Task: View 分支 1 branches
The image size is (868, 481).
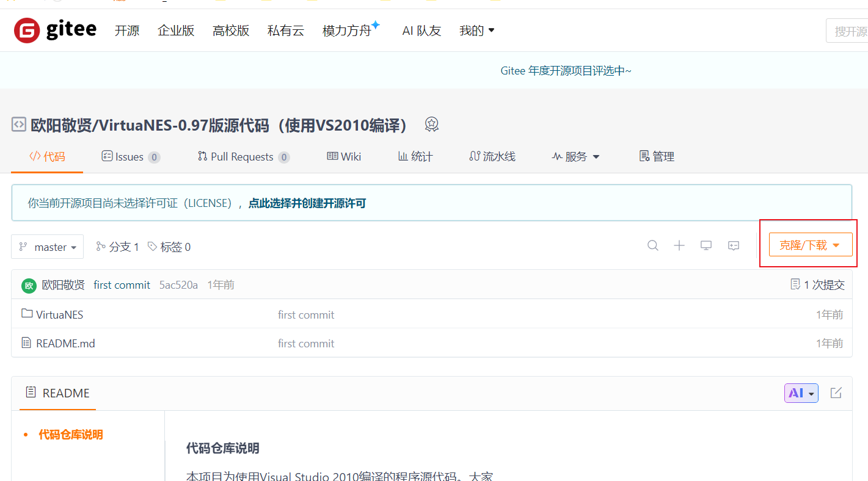Action: [118, 247]
